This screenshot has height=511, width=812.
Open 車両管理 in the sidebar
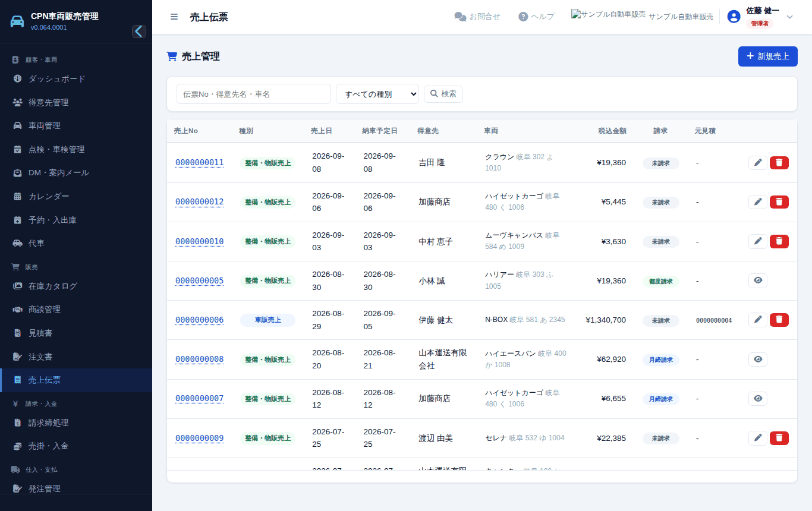(76, 126)
